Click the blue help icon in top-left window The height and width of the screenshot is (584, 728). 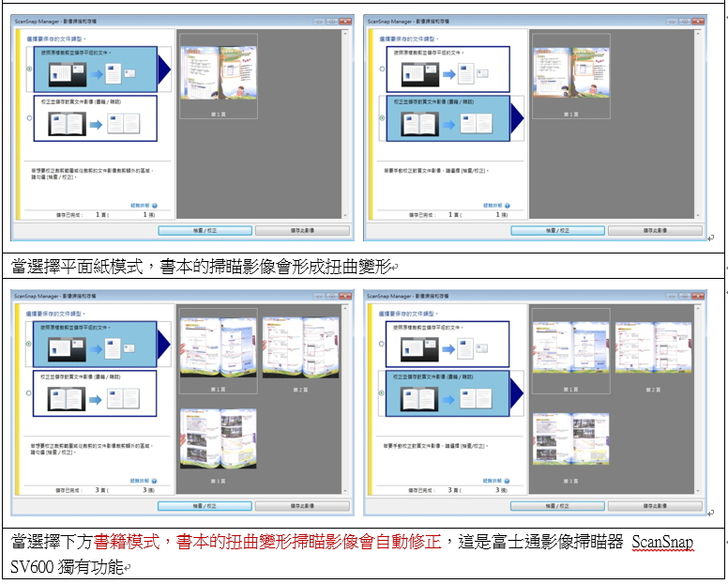tap(155, 205)
